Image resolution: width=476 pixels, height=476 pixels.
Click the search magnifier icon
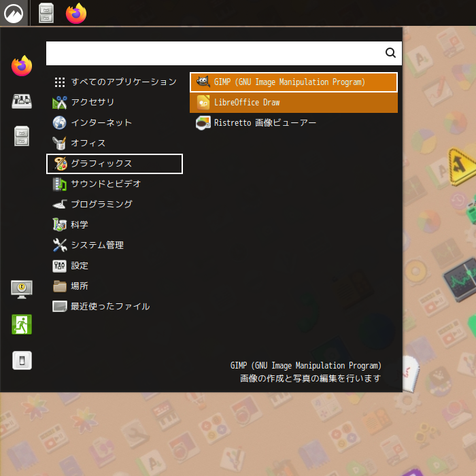point(390,53)
